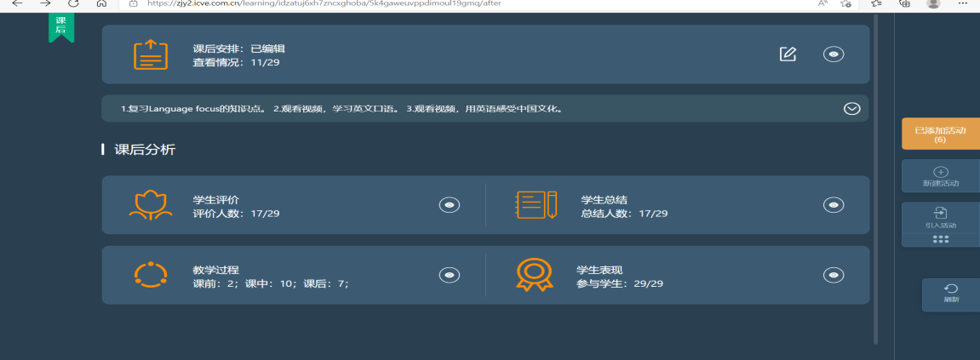Click the 学生表现 award ribbon icon
The image size is (980, 360).
point(535,275)
